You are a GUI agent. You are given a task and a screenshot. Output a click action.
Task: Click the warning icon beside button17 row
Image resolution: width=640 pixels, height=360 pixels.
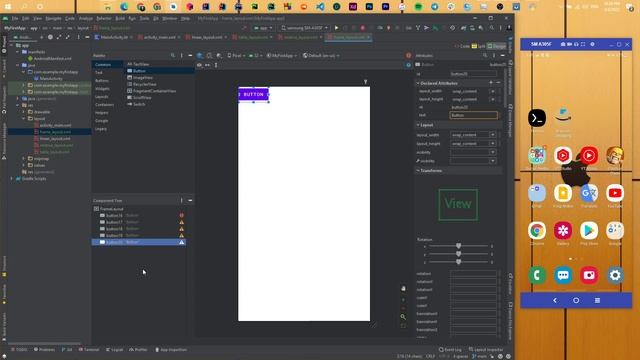[182, 222]
